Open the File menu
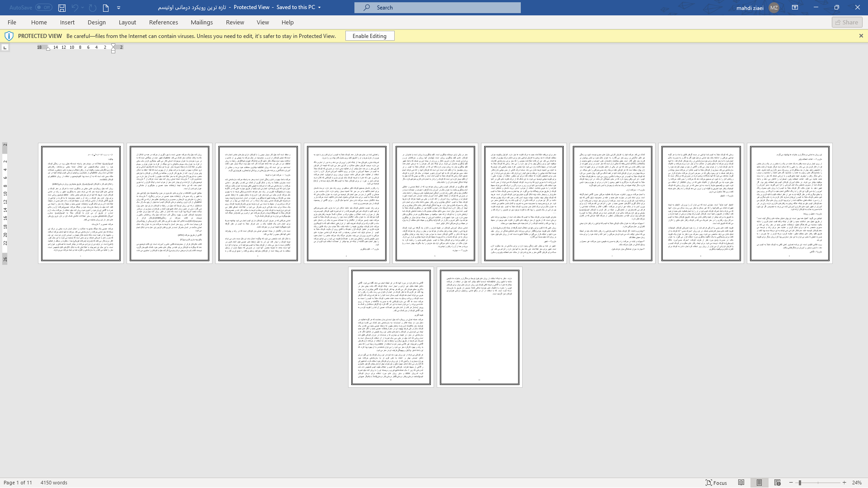This screenshot has height=488, width=868. (12, 22)
